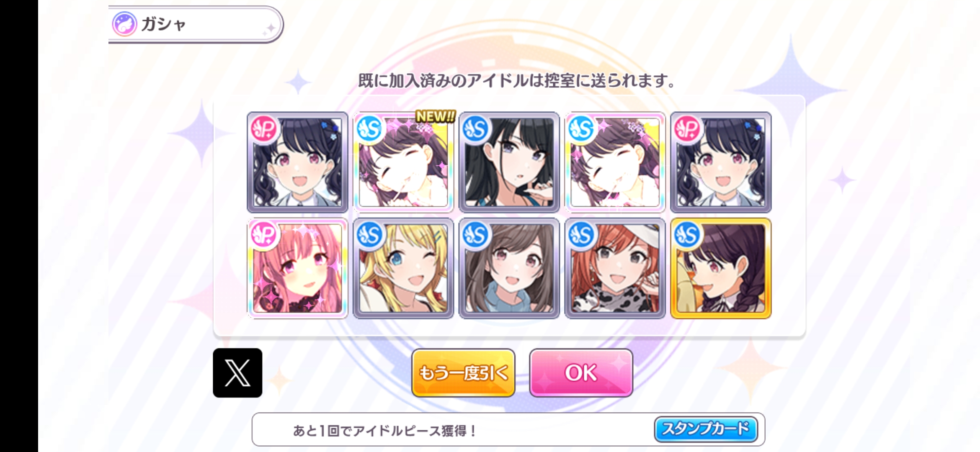980x452 pixels.
Task: Tap the orange もう一度引く draw again button
Action: point(463,372)
